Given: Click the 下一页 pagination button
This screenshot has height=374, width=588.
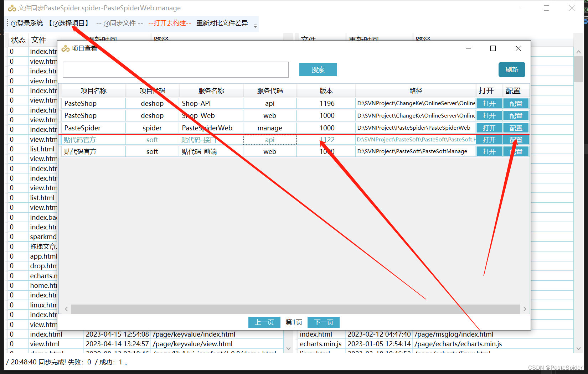Looking at the screenshot, I should [324, 322].
